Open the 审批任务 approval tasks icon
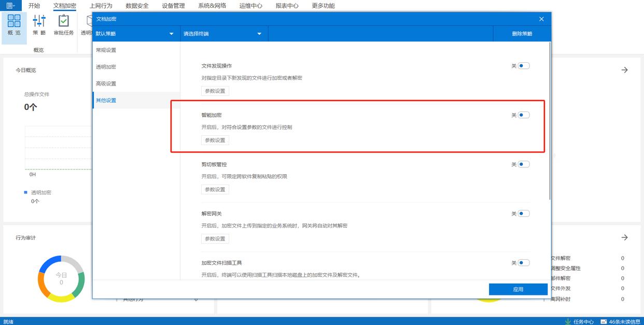 64,25
